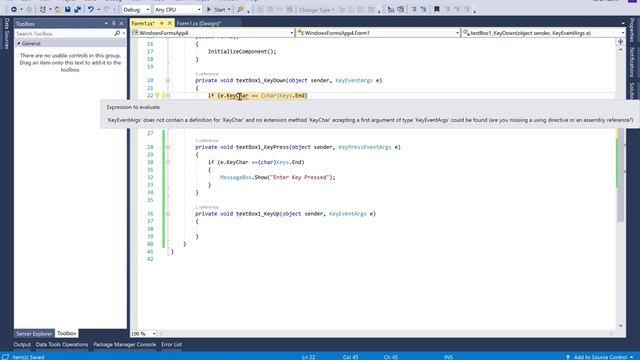
Task: Open the Output window tab
Action: click(22, 344)
